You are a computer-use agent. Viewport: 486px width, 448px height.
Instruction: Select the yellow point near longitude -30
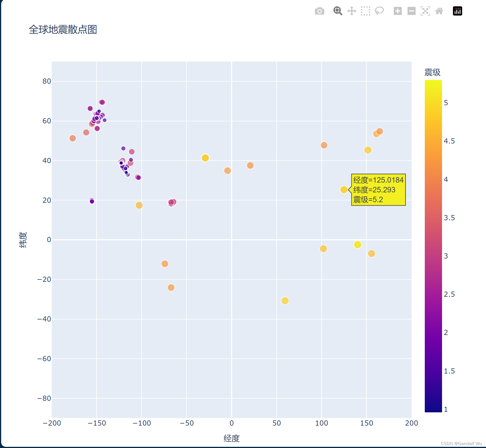tap(205, 157)
